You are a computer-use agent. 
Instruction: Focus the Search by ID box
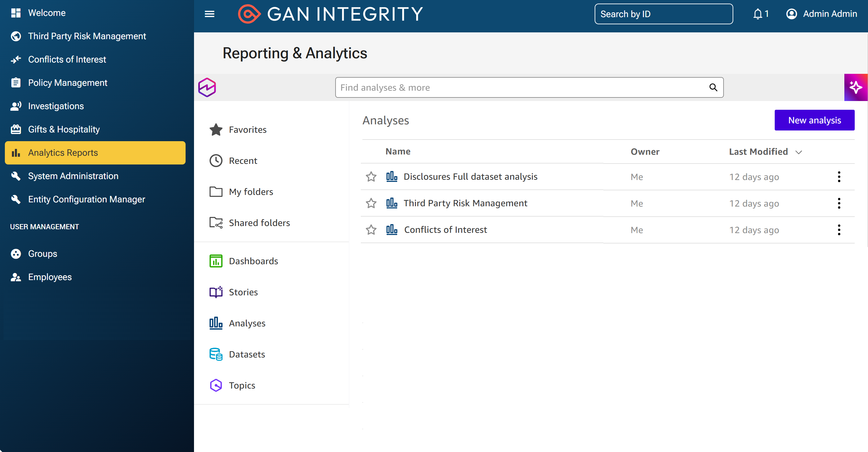pyautogui.click(x=663, y=14)
